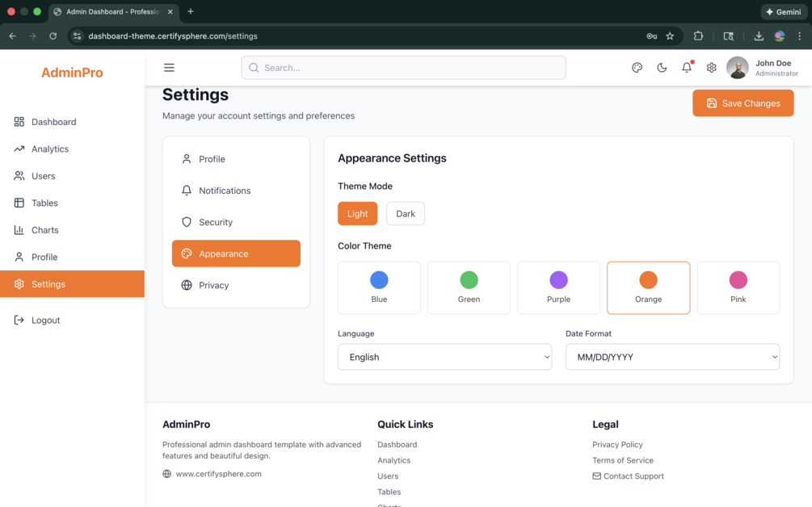Image resolution: width=812 pixels, height=507 pixels.
Task: Open the theme palette icon in header
Action: pos(637,68)
